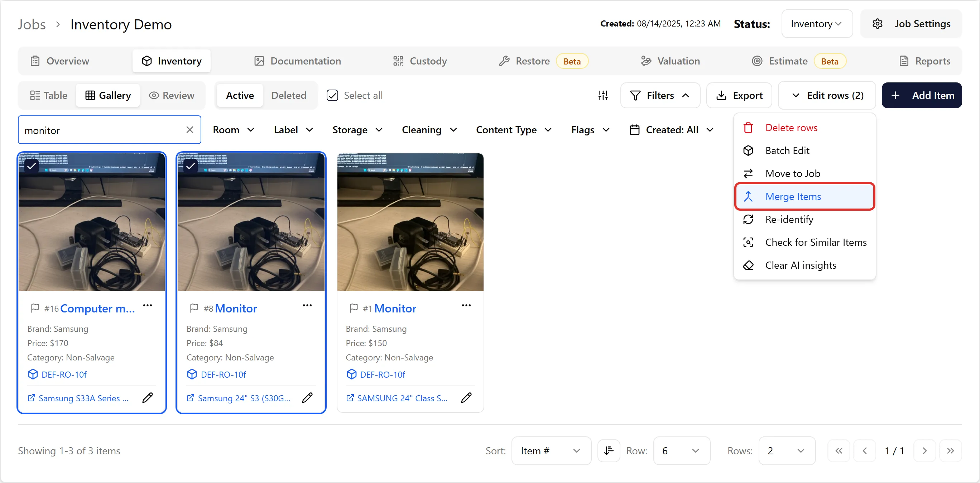Open the Restore Beta tab

coord(544,61)
